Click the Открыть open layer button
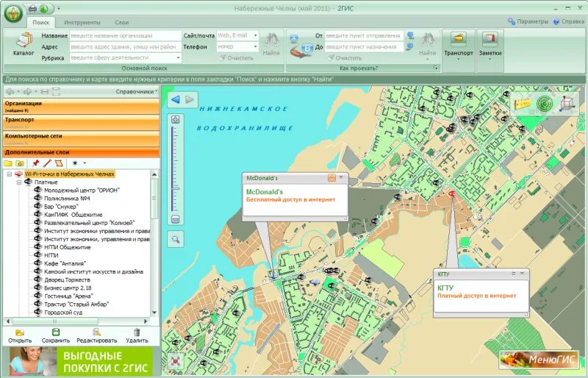588x378 pixels. (20, 335)
